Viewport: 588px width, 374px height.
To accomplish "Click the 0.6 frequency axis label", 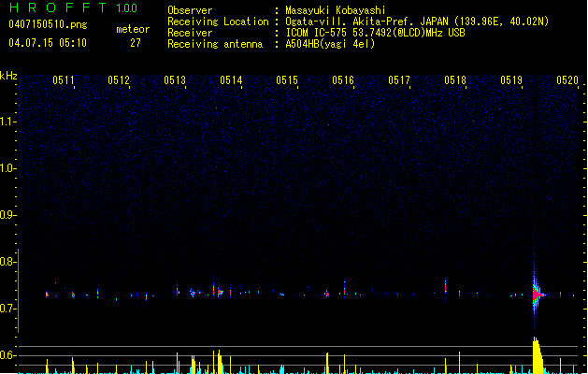I will tap(7, 355).
